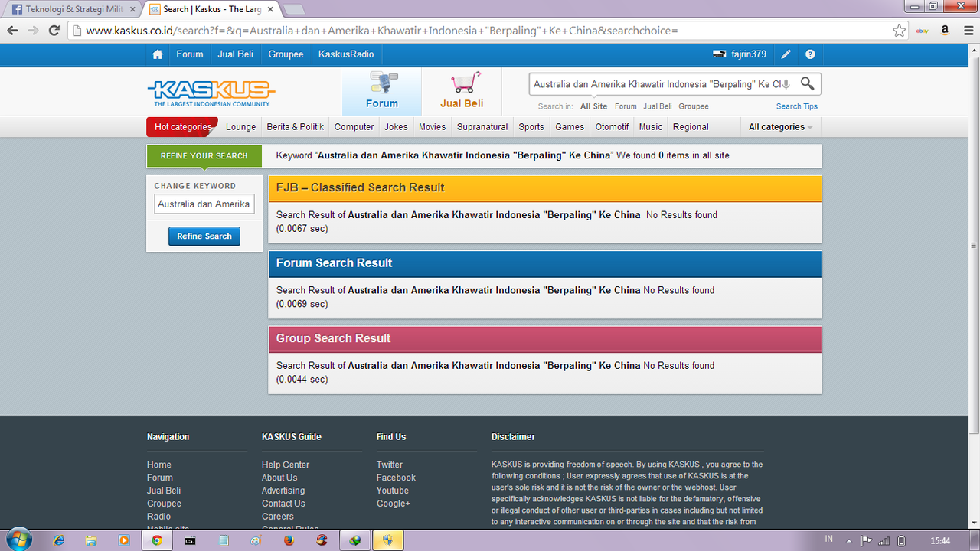980x551 pixels.
Task: Close the Facebook browser tab
Action: click(x=132, y=9)
